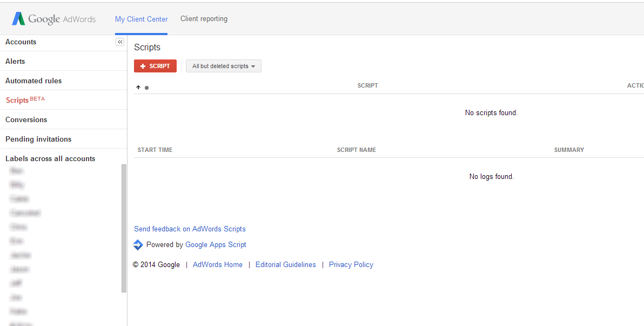Open Accounts in the sidebar
The width and height of the screenshot is (644, 326).
click(x=21, y=42)
